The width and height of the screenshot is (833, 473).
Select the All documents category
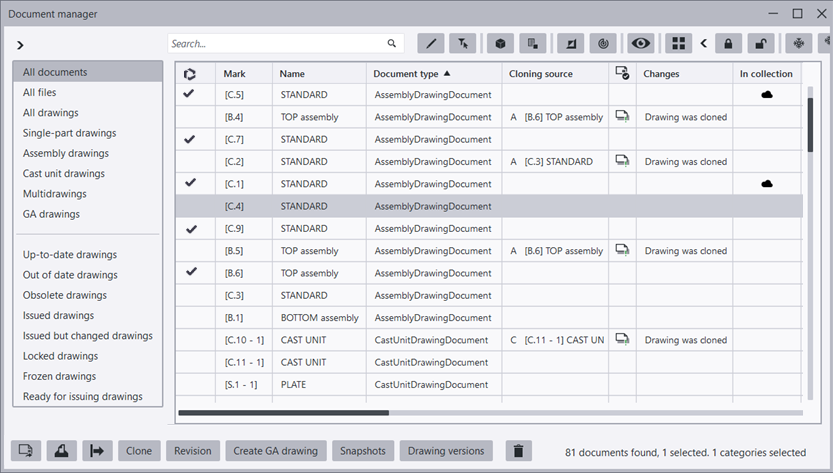pos(88,72)
